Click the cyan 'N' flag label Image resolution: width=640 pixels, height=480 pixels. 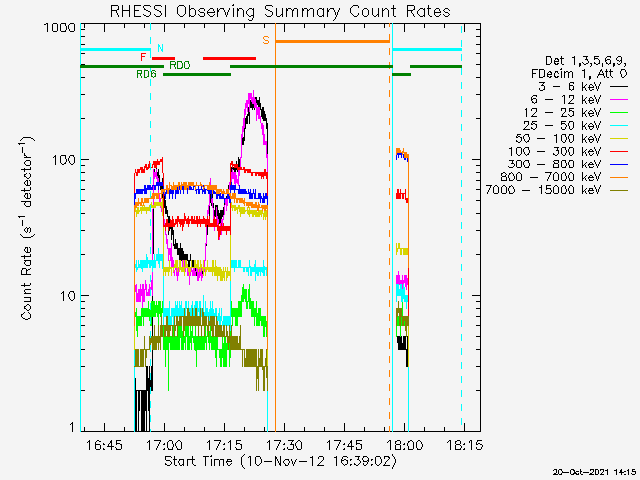tap(160, 48)
